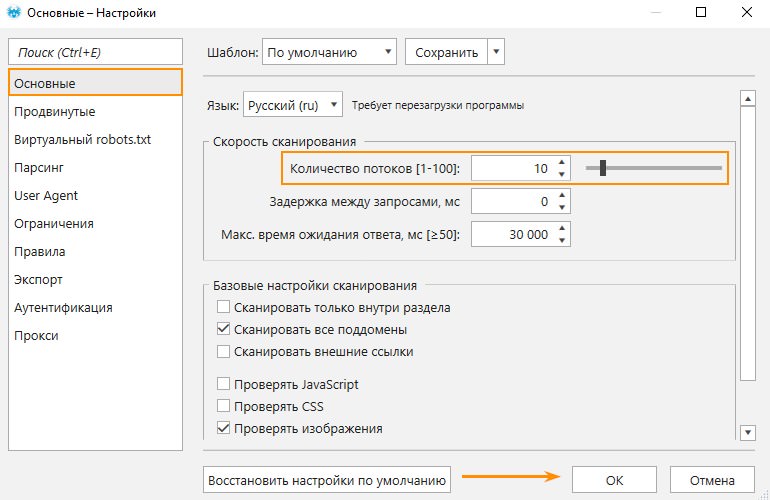The height and width of the screenshot is (500, 770).
Task: Click scrollbar up arrow in settings pane
Action: tap(747, 99)
